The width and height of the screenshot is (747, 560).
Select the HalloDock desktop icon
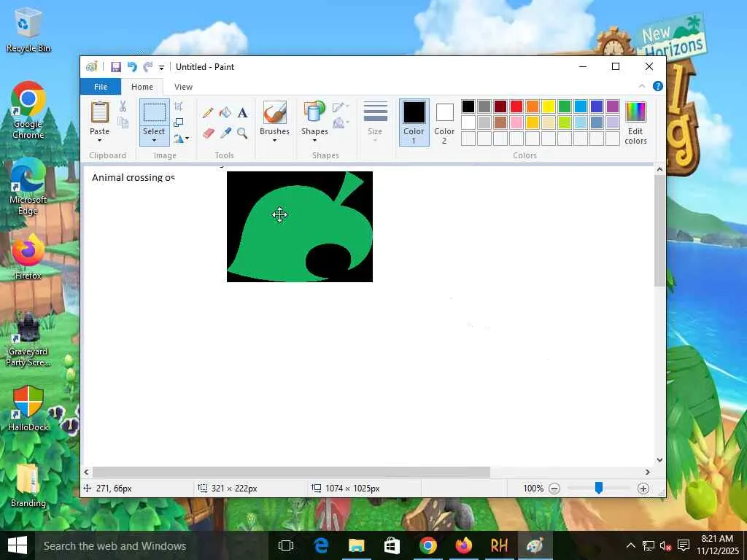pyautogui.click(x=28, y=408)
